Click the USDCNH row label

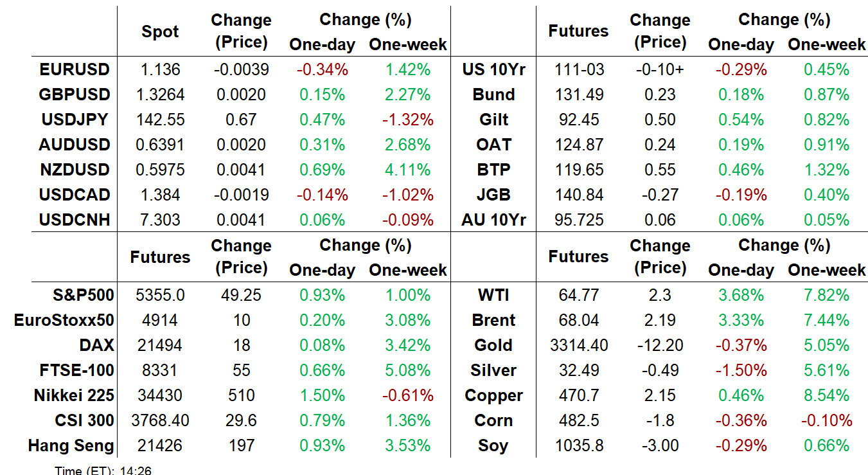74,220
